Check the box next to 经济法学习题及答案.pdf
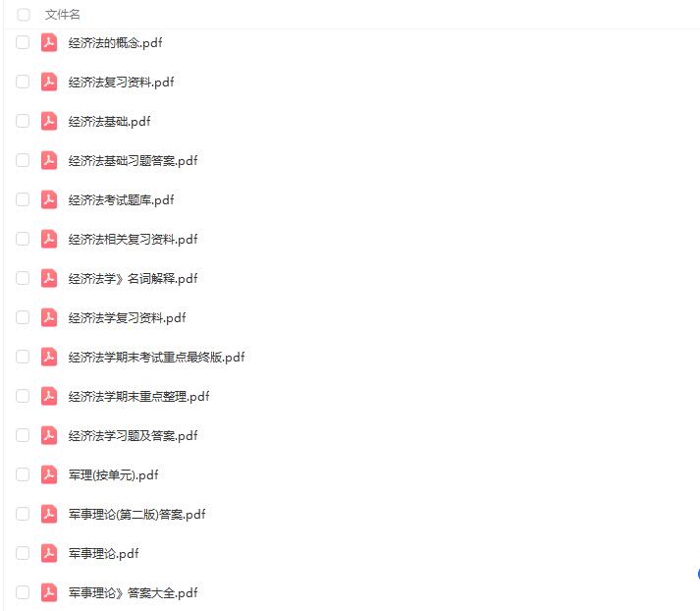Screen dimensions: 700x611 pos(23,436)
